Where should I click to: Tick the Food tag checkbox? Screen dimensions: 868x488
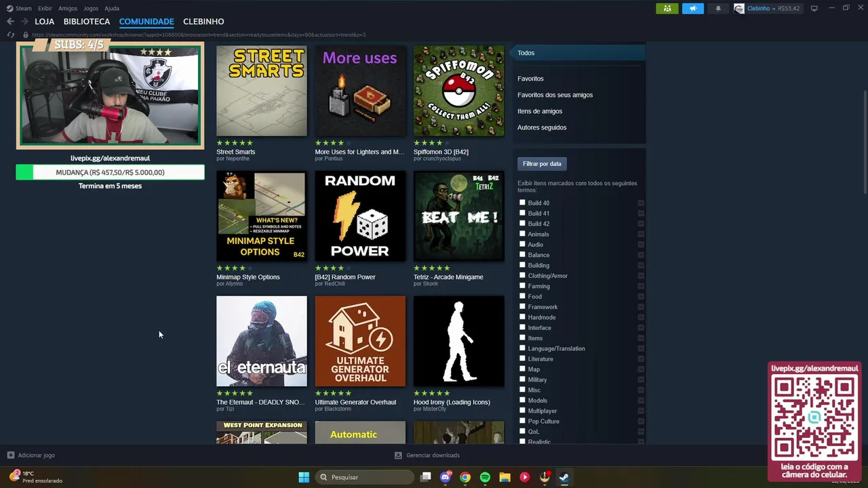point(522,296)
